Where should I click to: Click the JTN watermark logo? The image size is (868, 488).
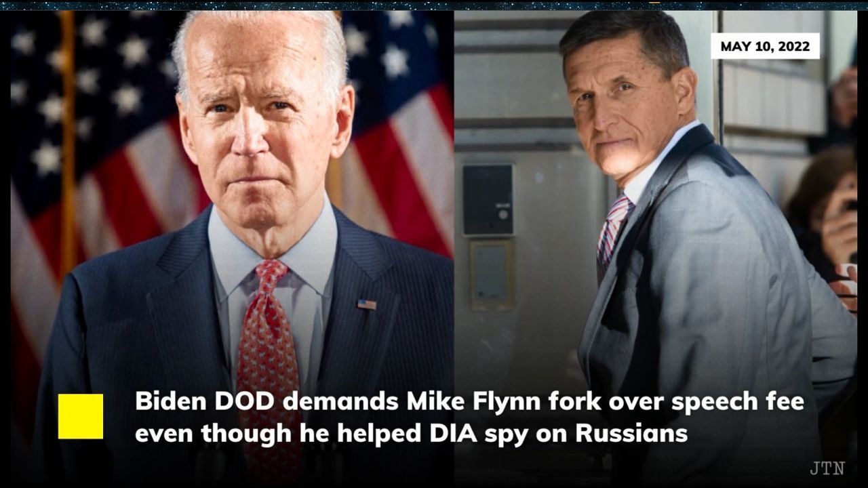click(x=827, y=468)
